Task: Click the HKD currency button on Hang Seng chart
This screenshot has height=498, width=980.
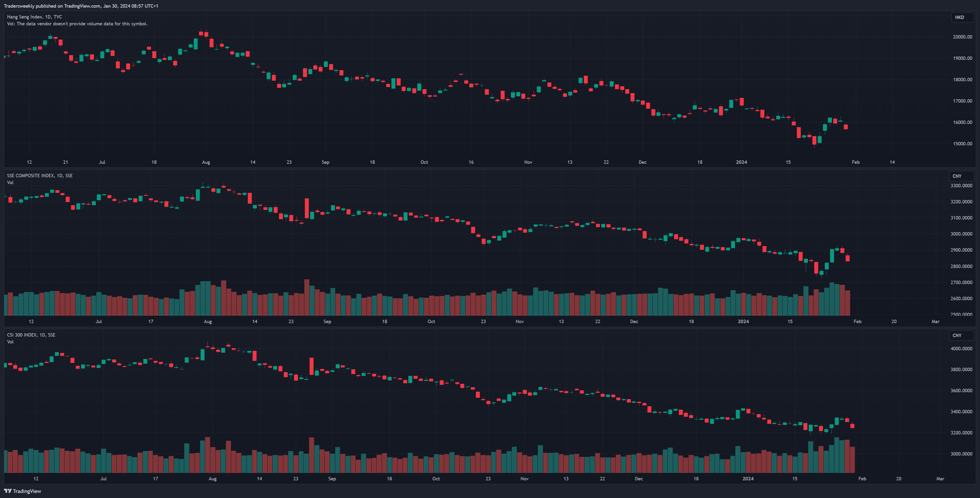Action: [x=962, y=17]
